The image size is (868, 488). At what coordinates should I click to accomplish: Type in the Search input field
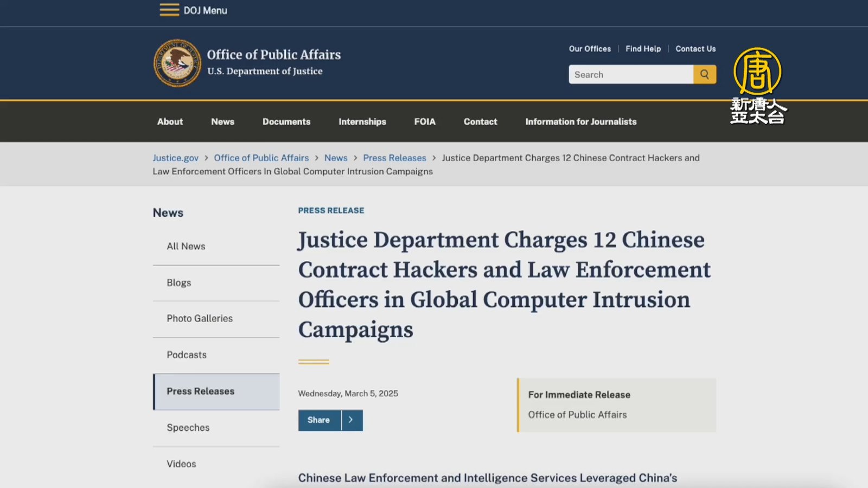coord(630,75)
